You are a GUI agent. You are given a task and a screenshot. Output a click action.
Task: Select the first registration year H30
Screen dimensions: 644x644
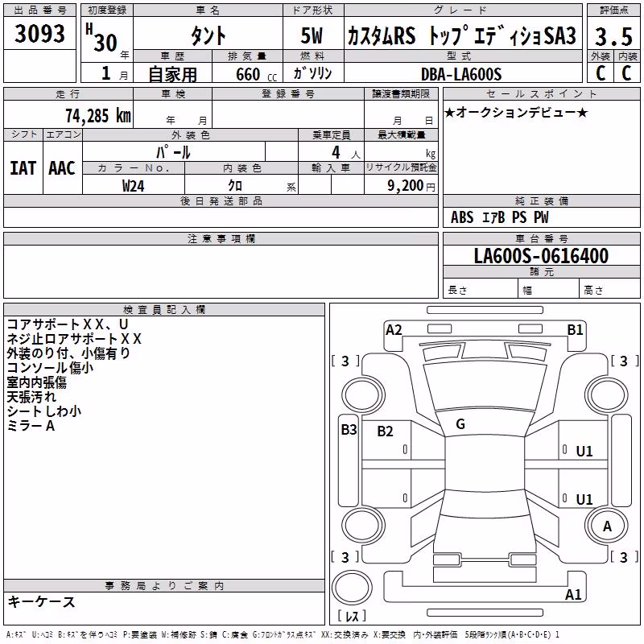(102, 39)
